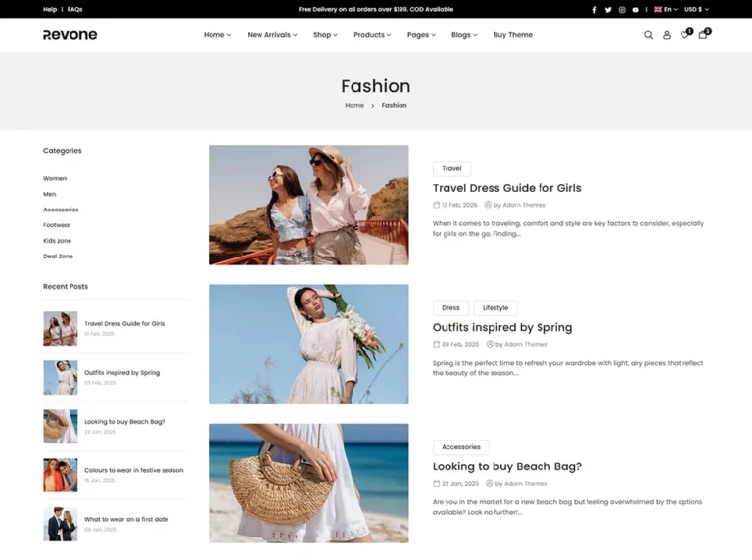This screenshot has height=560, width=752.
Task: Click the FAQs link in top bar
Action: coord(74,9)
